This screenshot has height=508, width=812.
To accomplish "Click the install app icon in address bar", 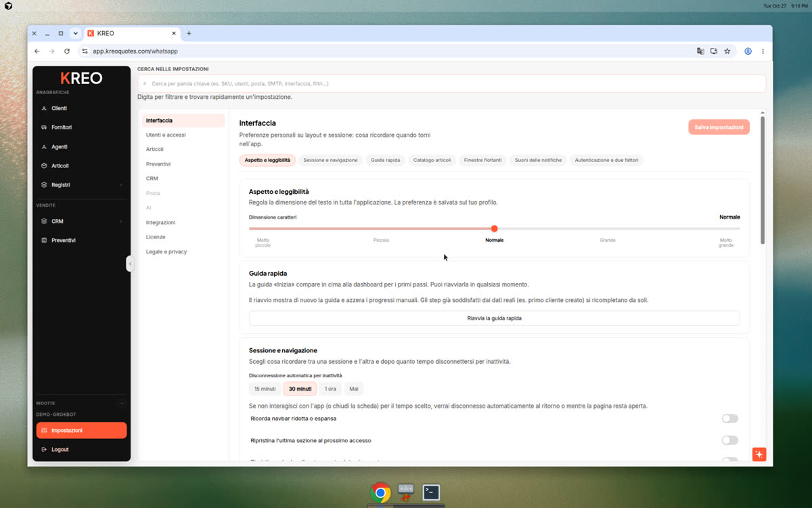I will (714, 51).
